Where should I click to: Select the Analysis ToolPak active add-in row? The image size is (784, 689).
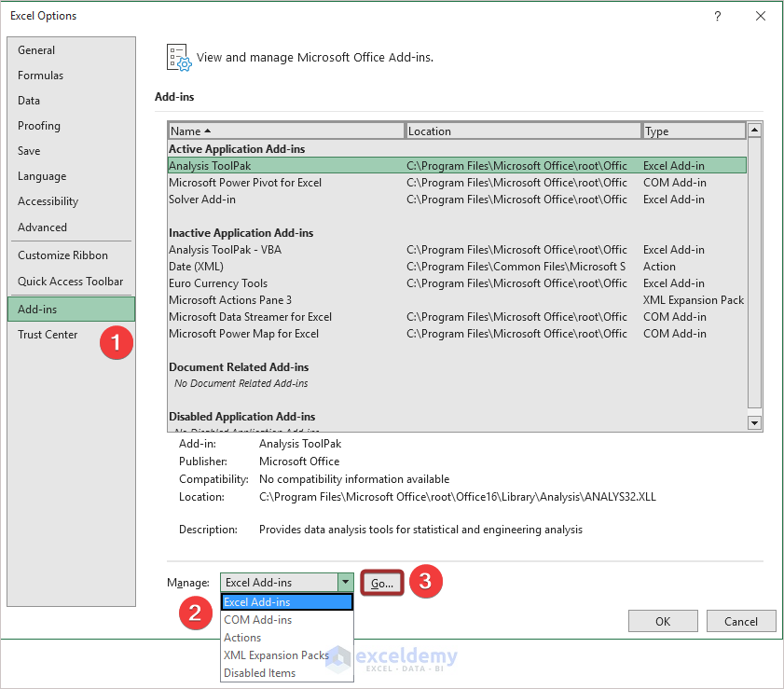click(x=457, y=166)
